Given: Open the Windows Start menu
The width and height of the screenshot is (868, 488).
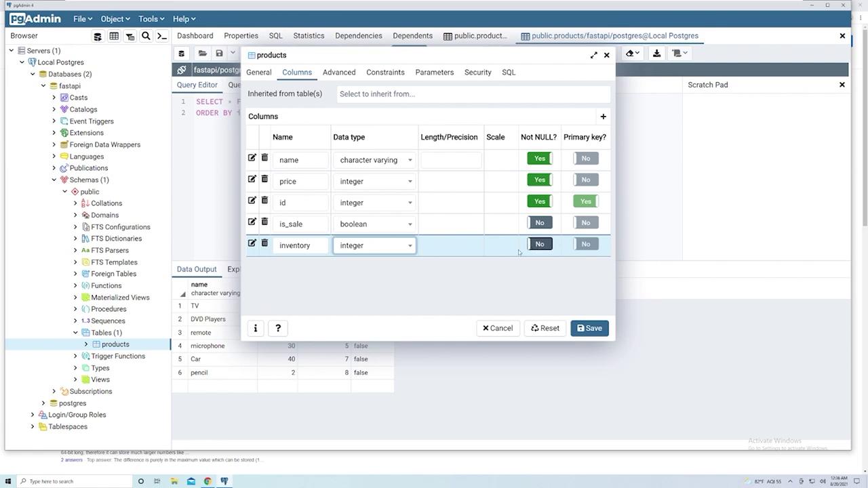Looking at the screenshot, I should click(x=8, y=481).
